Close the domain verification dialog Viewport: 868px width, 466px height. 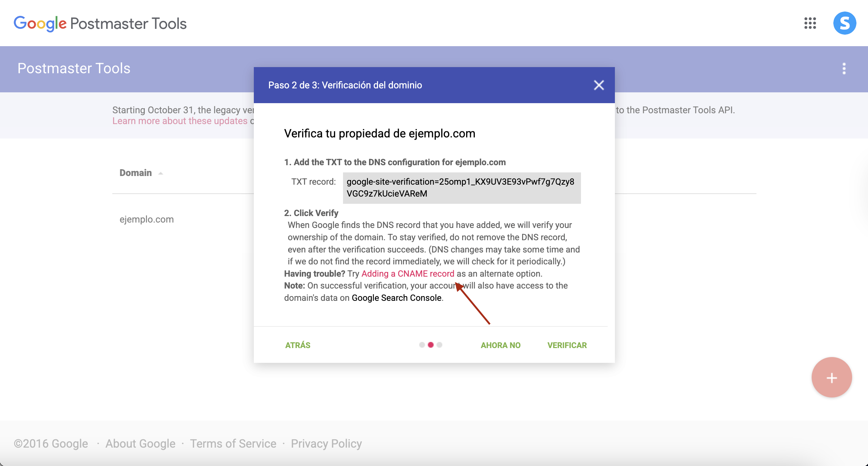coord(599,85)
